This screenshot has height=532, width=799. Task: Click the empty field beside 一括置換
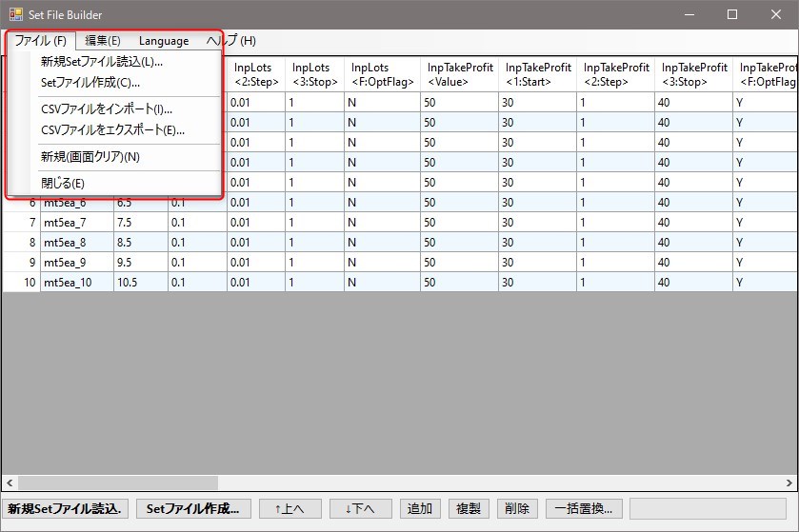pos(708,508)
